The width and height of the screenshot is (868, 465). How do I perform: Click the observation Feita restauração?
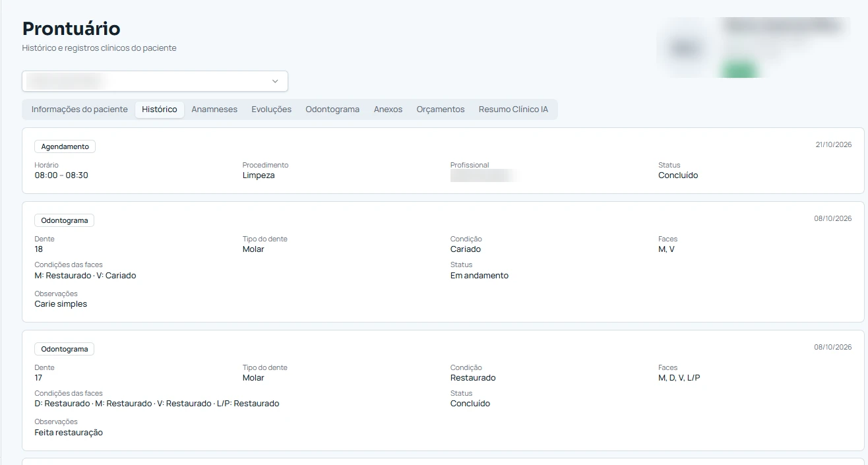[x=69, y=433]
